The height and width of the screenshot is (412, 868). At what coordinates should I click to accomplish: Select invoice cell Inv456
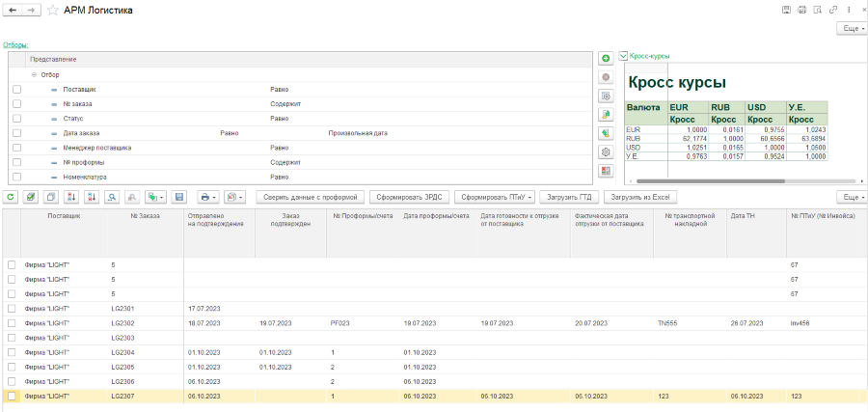click(800, 323)
